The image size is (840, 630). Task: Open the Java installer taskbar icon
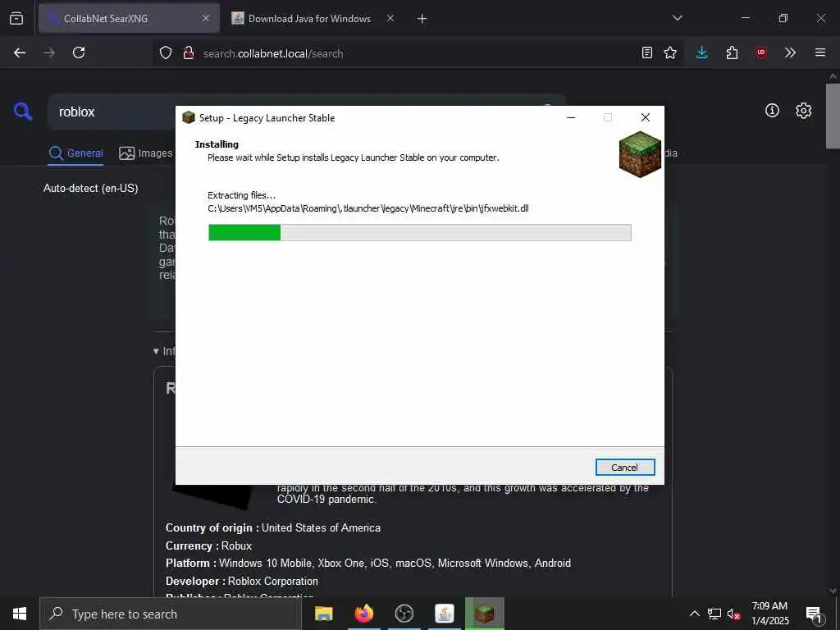pos(444,614)
